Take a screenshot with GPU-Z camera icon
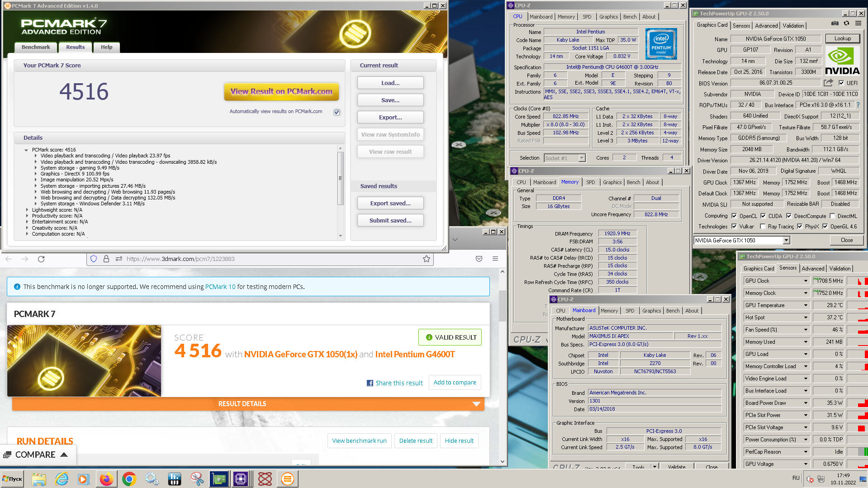This screenshot has height=488, width=868. pos(835,23)
